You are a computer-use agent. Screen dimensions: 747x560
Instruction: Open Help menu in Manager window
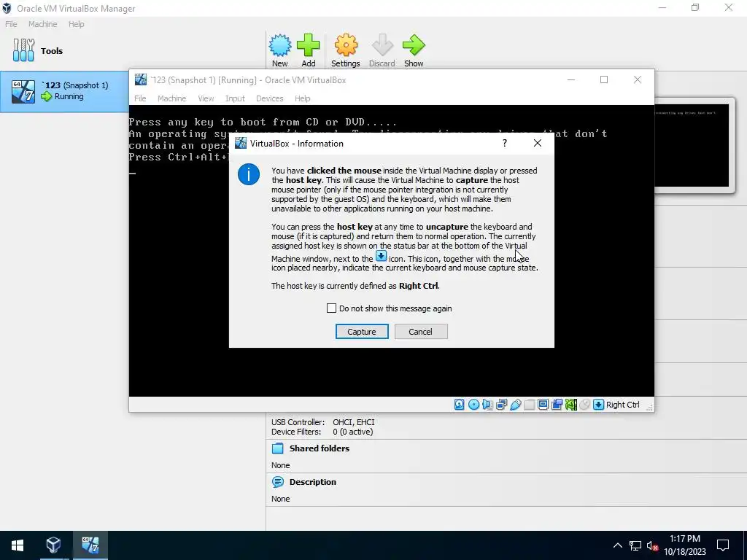coord(76,24)
